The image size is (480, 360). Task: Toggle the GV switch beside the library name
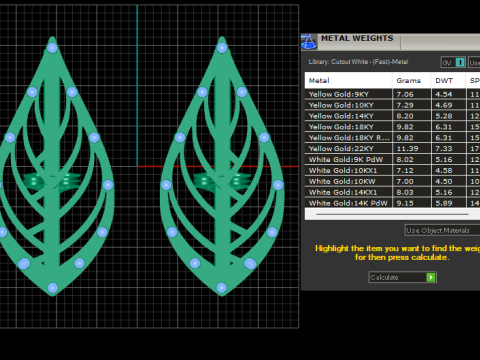[453, 62]
